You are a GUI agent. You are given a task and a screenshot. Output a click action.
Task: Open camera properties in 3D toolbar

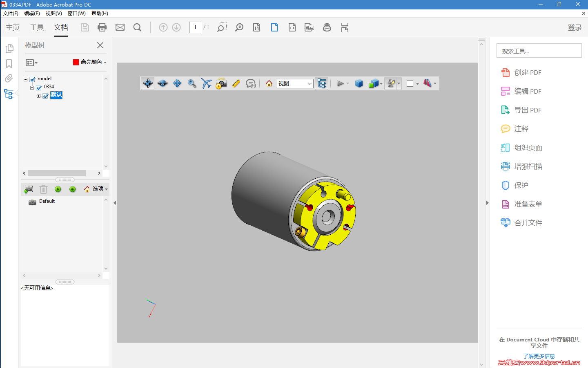tap(221, 83)
